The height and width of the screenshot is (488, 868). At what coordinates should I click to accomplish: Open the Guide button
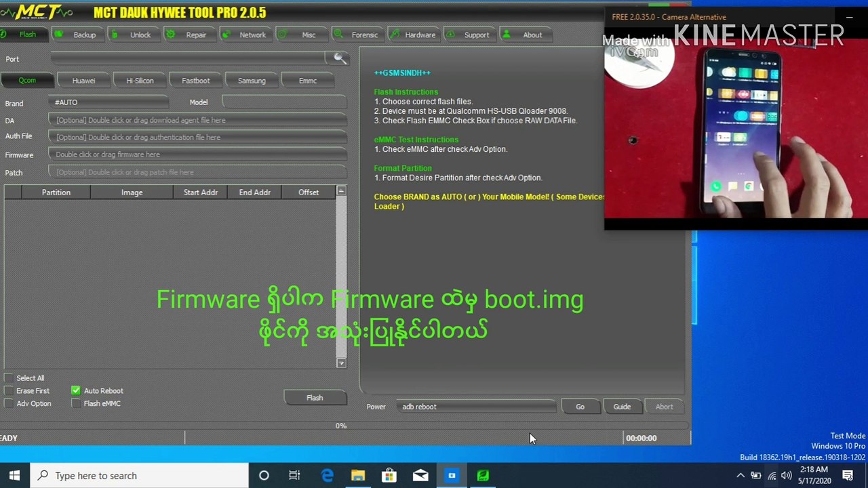pyautogui.click(x=622, y=407)
